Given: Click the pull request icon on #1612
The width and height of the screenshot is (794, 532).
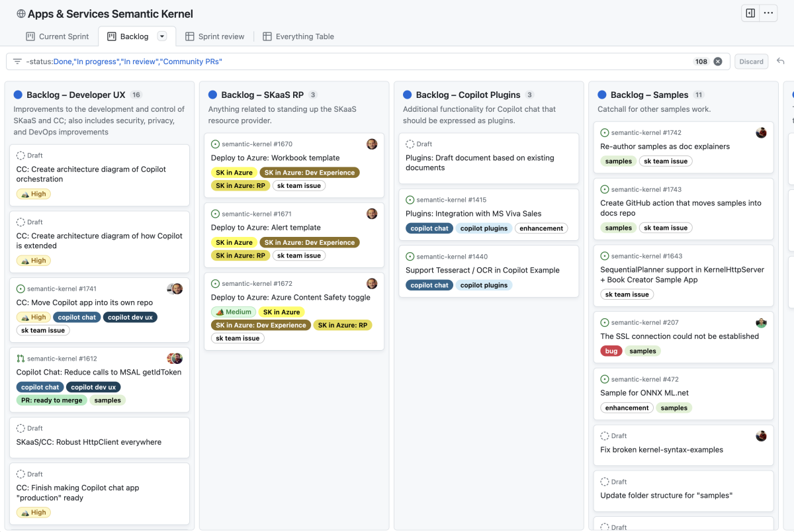Looking at the screenshot, I should [21, 359].
